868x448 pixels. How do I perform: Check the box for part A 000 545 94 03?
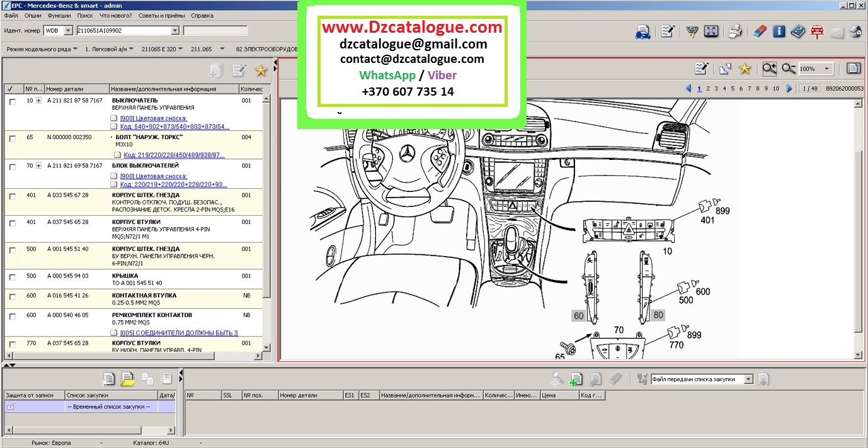tap(12, 276)
